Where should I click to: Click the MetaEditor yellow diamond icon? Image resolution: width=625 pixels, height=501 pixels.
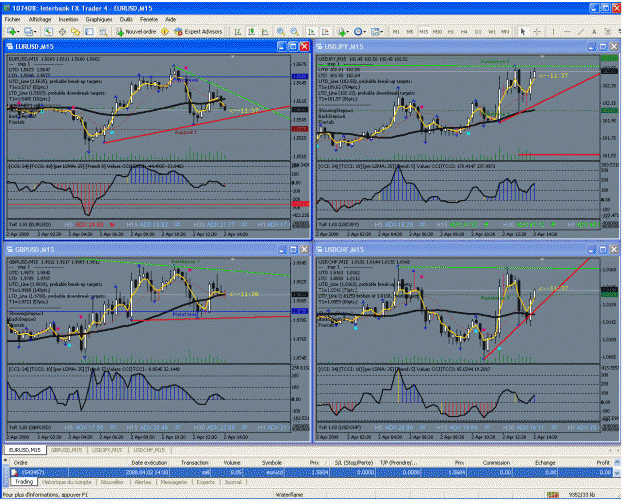165,31
